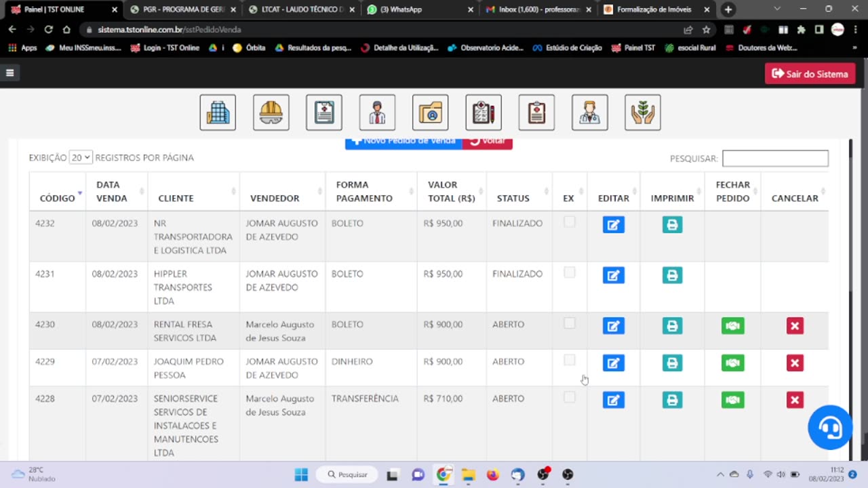Image resolution: width=868 pixels, height=488 pixels.
Task: Open the esocial Rural bookmark
Action: (690, 48)
